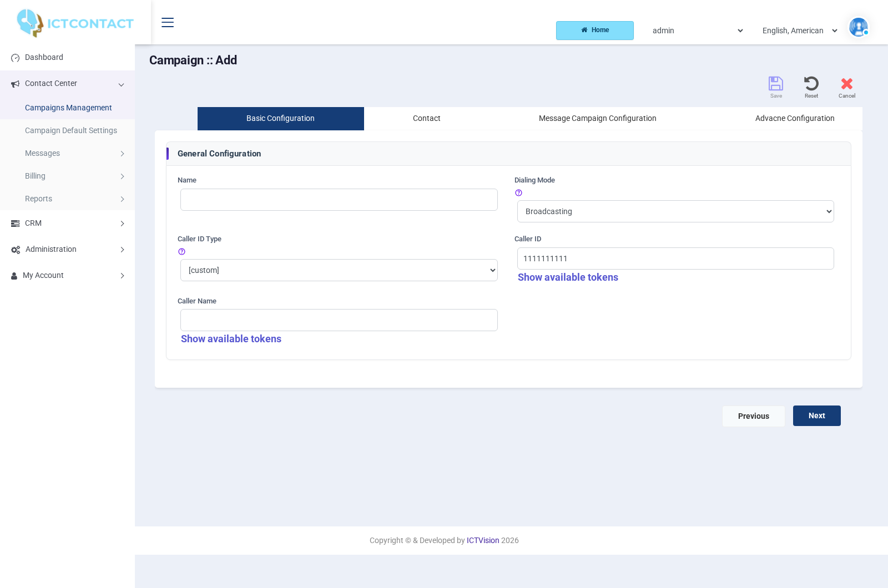The width and height of the screenshot is (888, 588).
Task: Click the Caller Name input field
Action: 339,320
